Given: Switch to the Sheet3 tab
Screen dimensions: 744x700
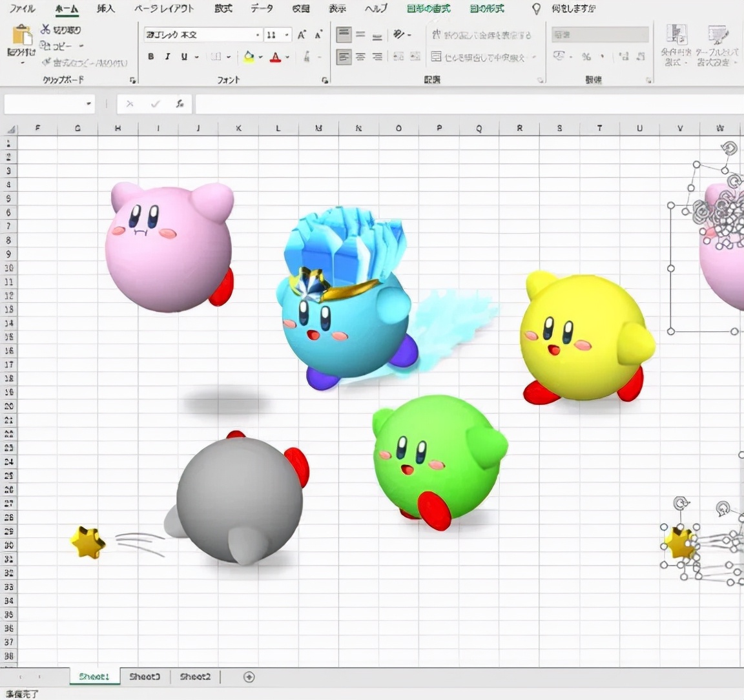Looking at the screenshot, I should [145, 677].
